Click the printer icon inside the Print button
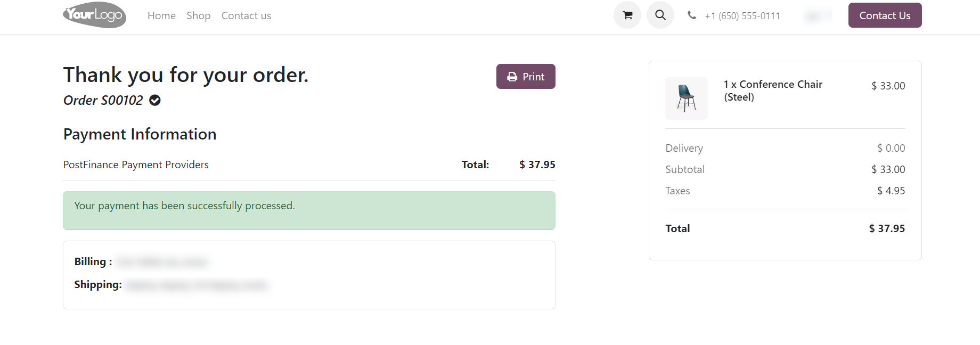The image size is (980, 345). (512, 76)
